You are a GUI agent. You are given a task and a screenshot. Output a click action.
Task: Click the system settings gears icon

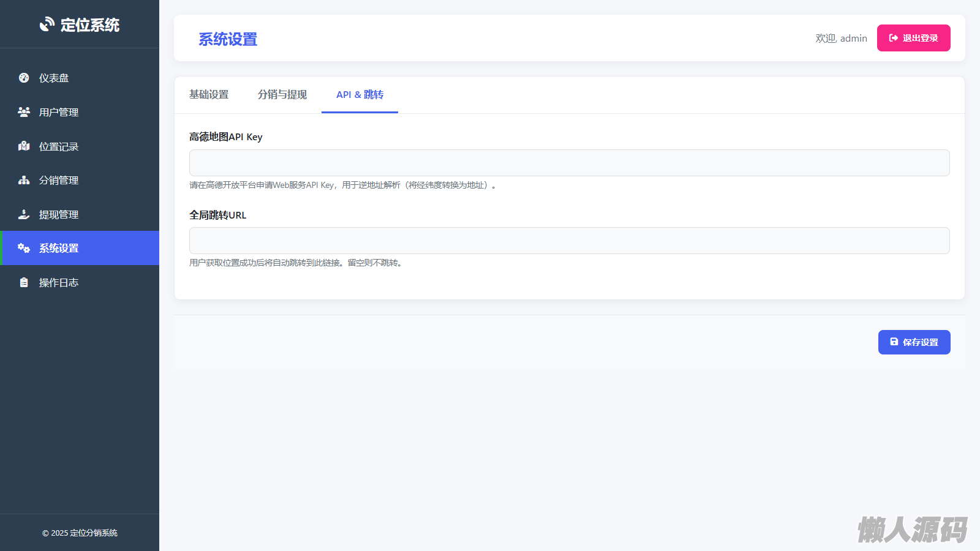24,248
